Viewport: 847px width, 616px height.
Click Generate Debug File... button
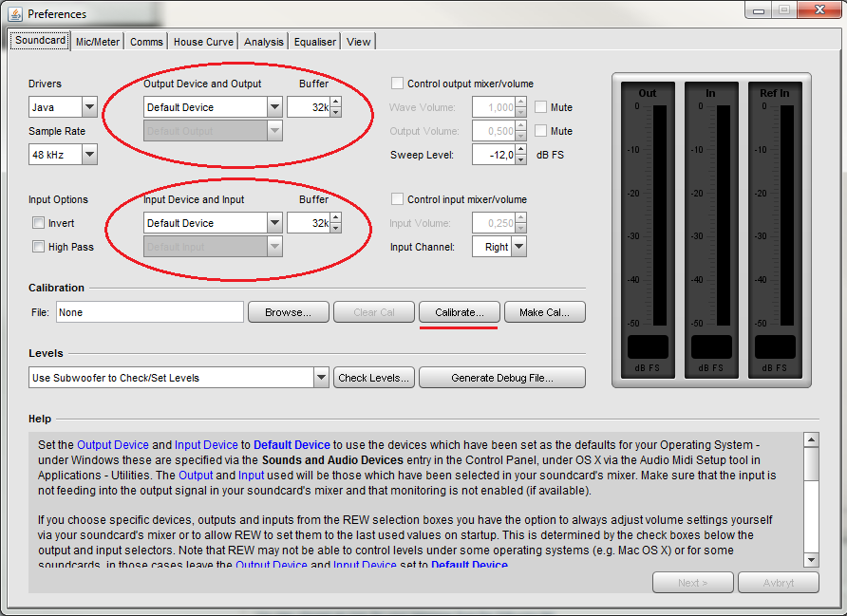coord(501,378)
